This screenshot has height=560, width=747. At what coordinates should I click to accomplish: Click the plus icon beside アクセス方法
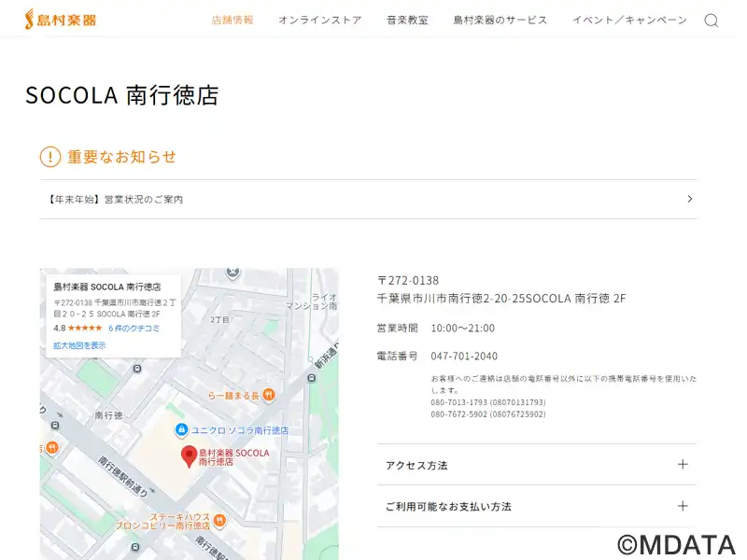click(x=683, y=464)
